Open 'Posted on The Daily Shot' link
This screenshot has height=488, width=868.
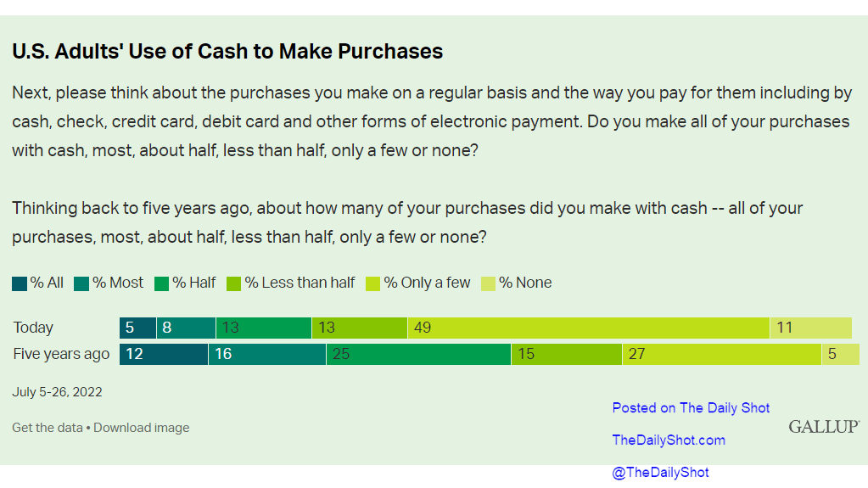(x=691, y=408)
